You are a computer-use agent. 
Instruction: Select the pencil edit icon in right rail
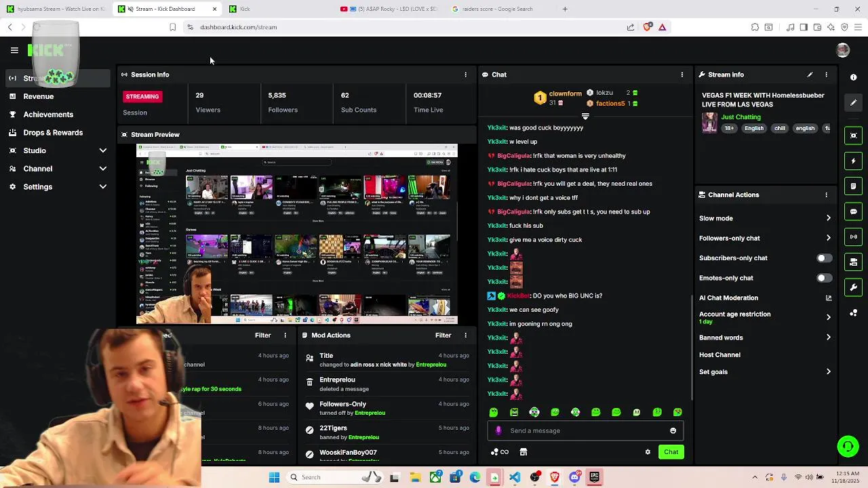click(854, 102)
